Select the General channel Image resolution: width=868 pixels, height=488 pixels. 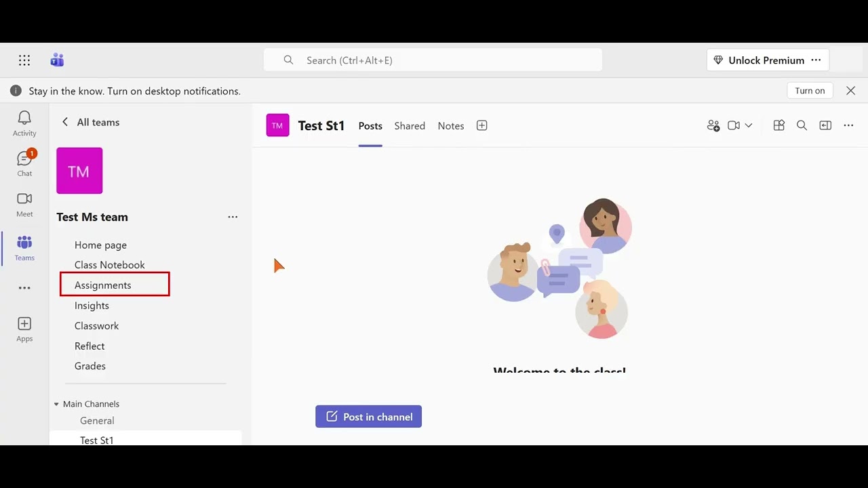coord(97,421)
